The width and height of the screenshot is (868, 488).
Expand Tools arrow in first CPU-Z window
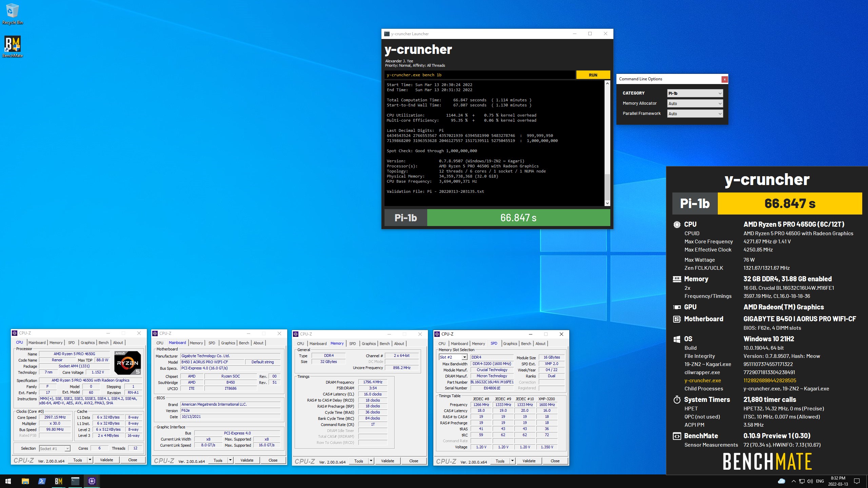pyautogui.click(x=90, y=460)
